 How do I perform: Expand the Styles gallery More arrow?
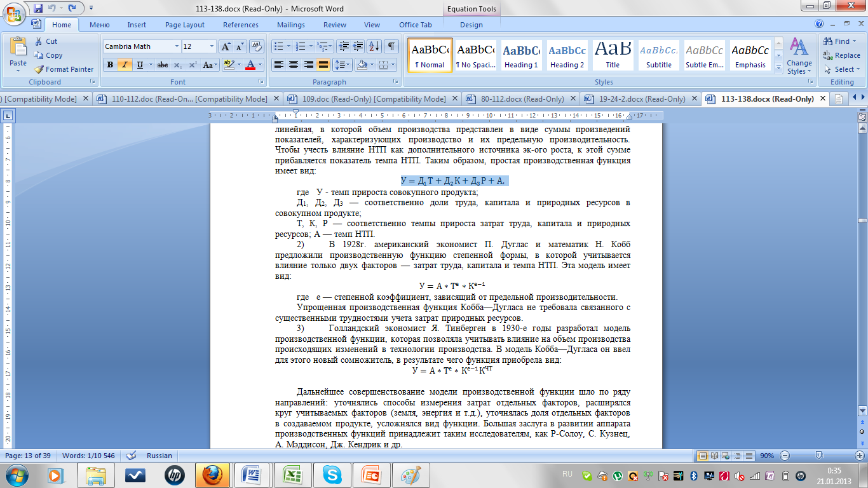(779, 67)
